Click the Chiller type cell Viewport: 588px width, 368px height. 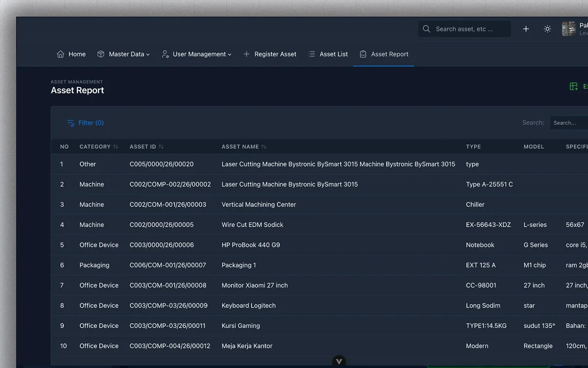pos(475,205)
